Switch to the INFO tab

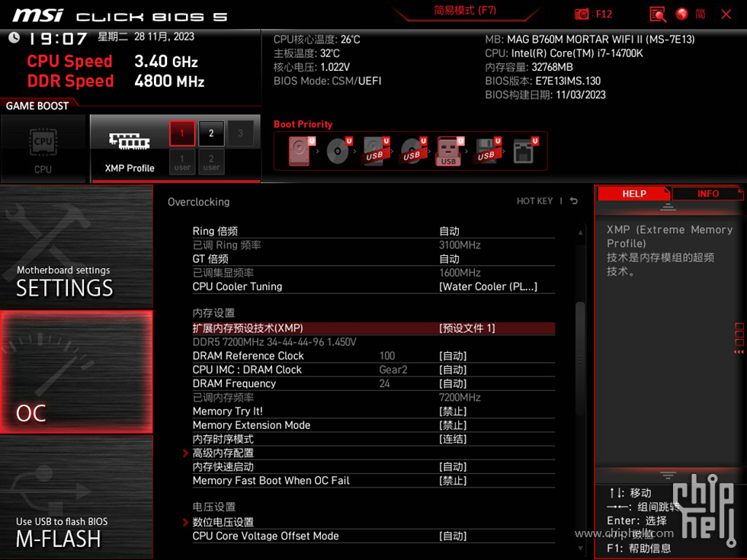pyautogui.click(x=708, y=194)
